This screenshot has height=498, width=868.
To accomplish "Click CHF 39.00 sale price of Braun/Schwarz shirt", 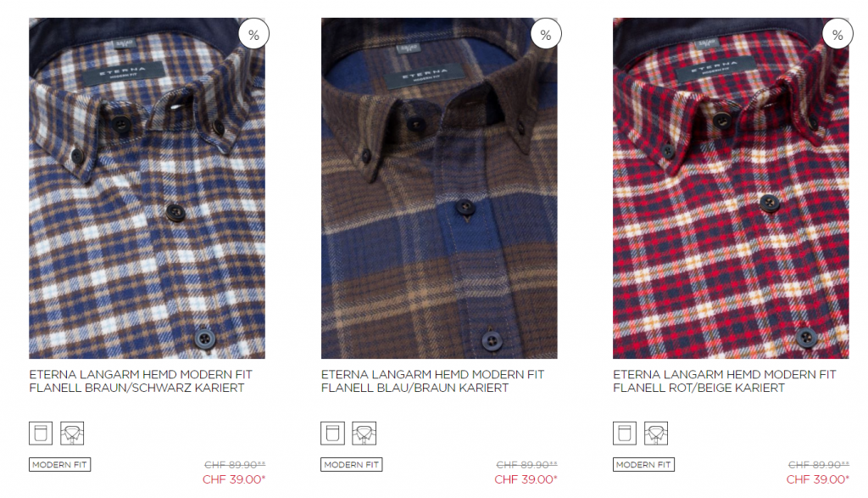I will [x=234, y=479].
